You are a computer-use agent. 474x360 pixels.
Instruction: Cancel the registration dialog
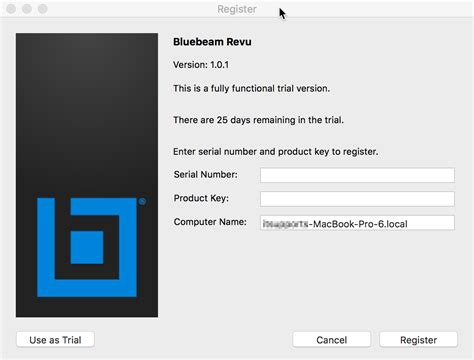click(x=331, y=340)
